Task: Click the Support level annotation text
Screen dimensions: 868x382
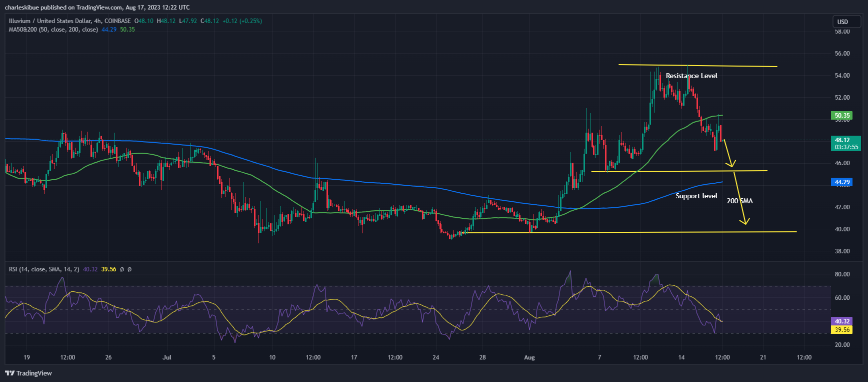Action: (x=696, y=196)
